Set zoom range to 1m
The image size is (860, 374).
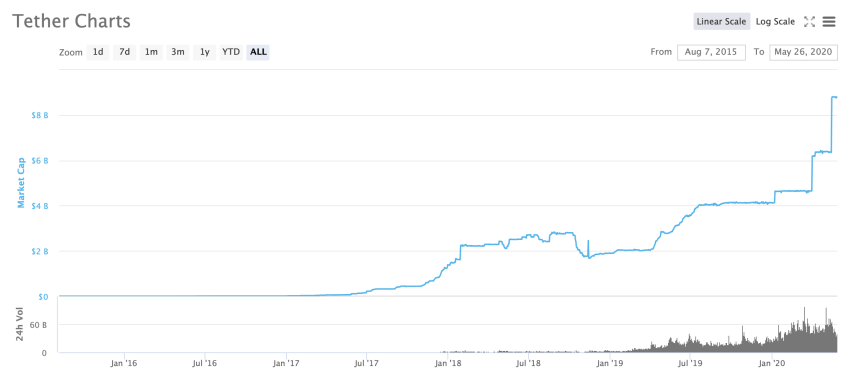click(x=151, y=52)
